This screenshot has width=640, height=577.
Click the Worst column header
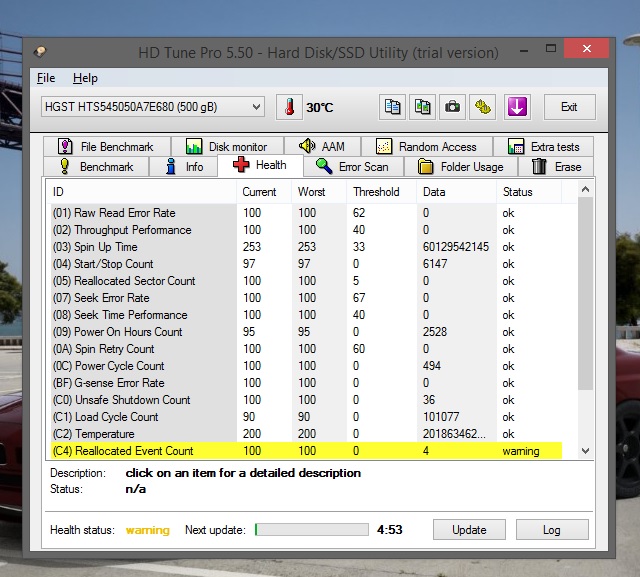pos(319,192)
